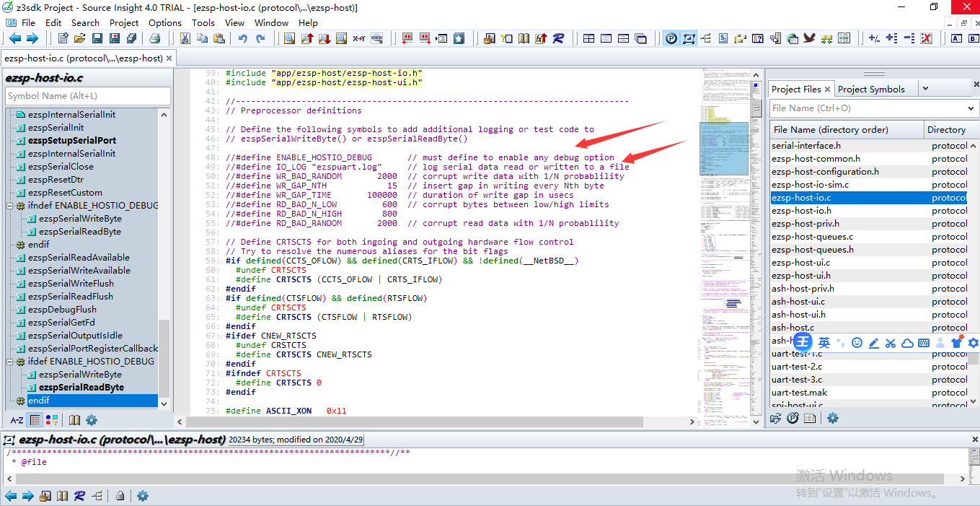Open symbol window options gear icon
This screenshot has width=980, height=506.
click(x=93, y=420)
